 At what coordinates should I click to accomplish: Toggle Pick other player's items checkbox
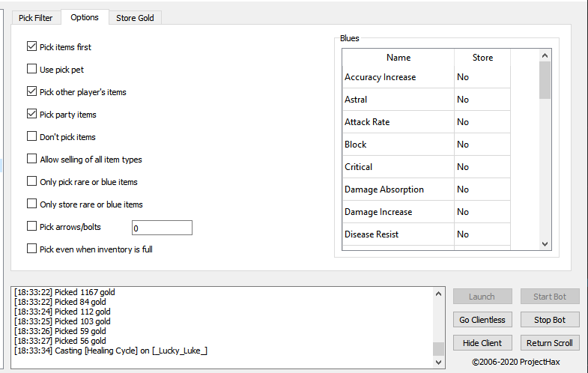coord(32,92)
